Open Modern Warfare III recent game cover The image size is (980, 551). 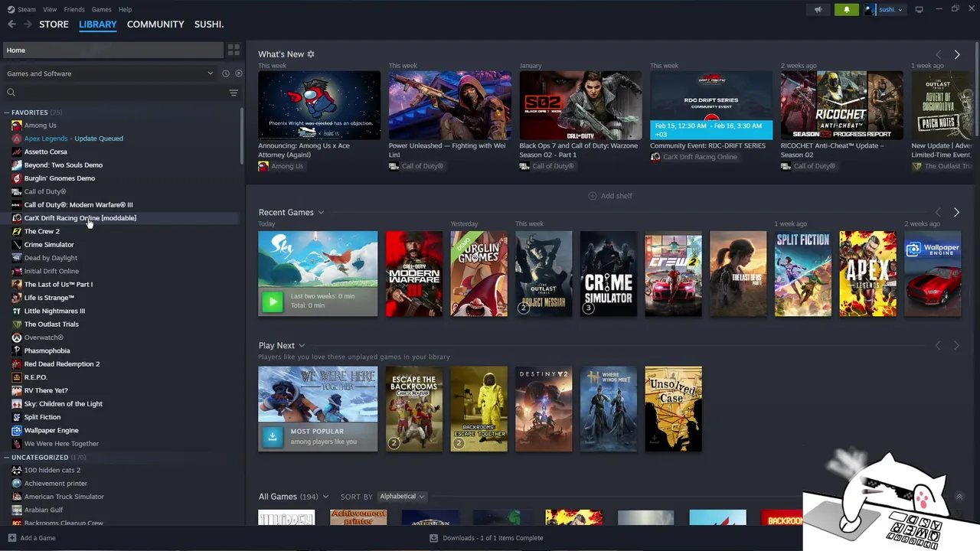click(413, 274)
